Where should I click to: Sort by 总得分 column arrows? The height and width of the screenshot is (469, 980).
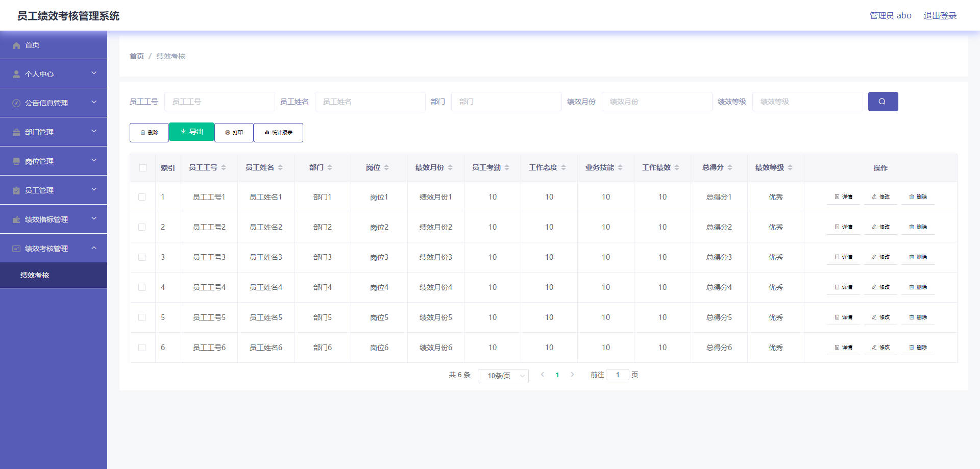(730, 167)
